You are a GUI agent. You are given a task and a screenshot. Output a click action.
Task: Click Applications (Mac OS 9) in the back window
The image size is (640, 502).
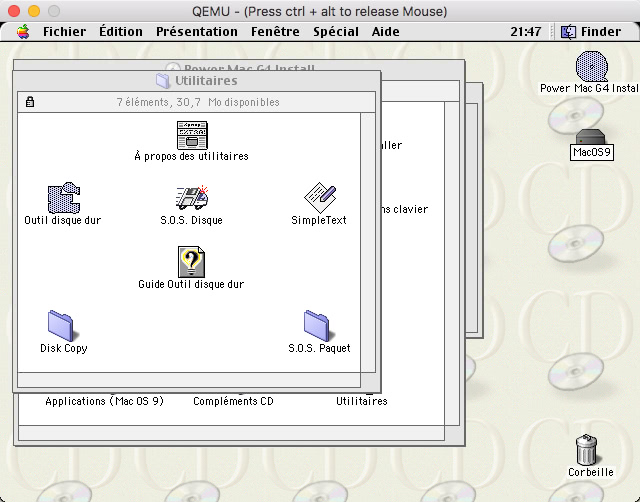pos(104,401)
